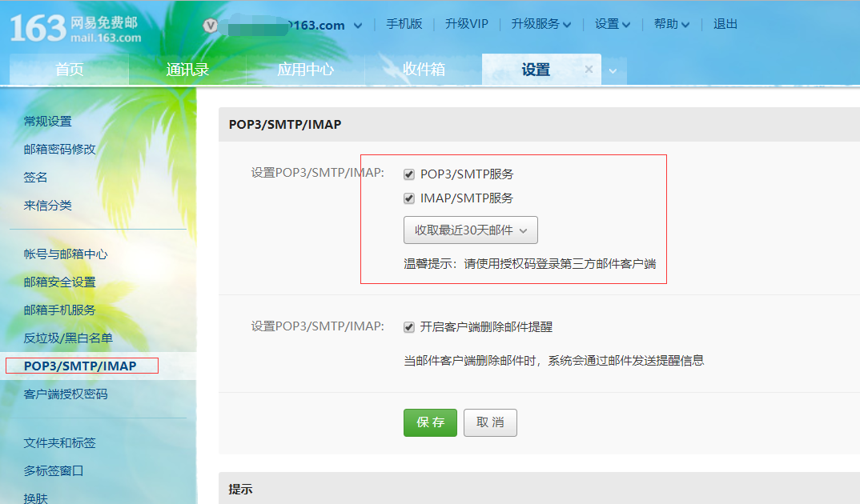Click the 保存 button
Viewport: 860px width, 504px height.
coord(430,422)
